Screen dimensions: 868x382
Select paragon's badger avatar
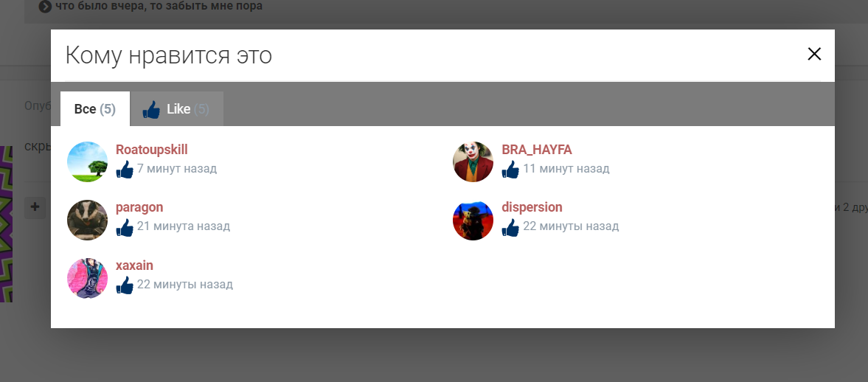click(88, 220)
